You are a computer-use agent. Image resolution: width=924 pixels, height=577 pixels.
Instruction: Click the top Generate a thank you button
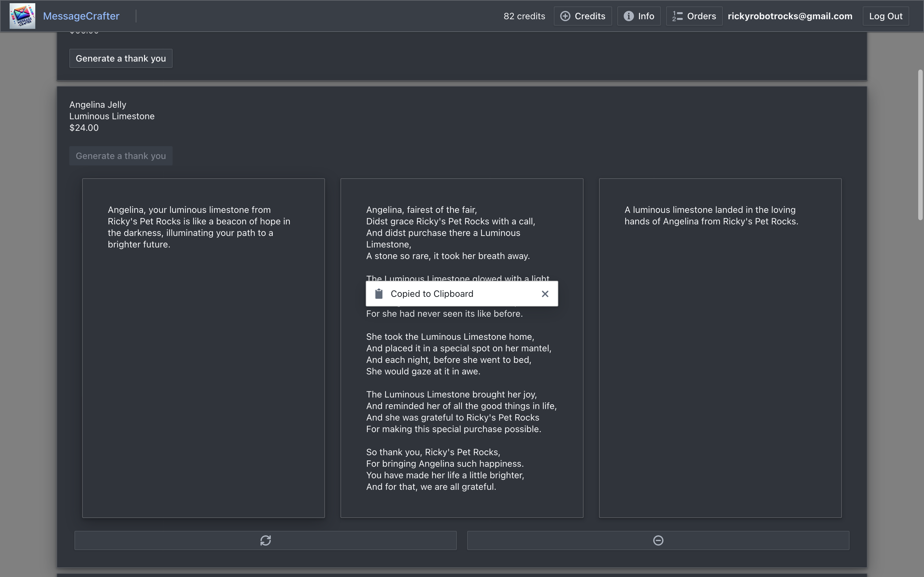[121, 58]
